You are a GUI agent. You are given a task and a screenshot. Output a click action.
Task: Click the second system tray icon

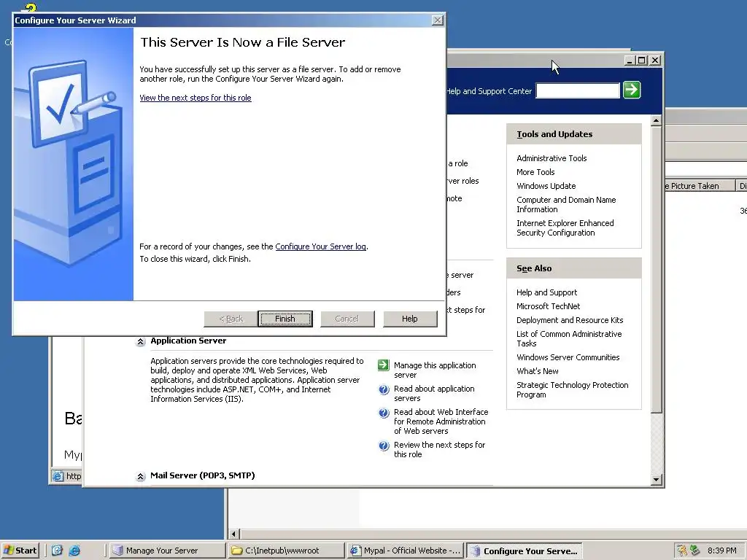695,551
